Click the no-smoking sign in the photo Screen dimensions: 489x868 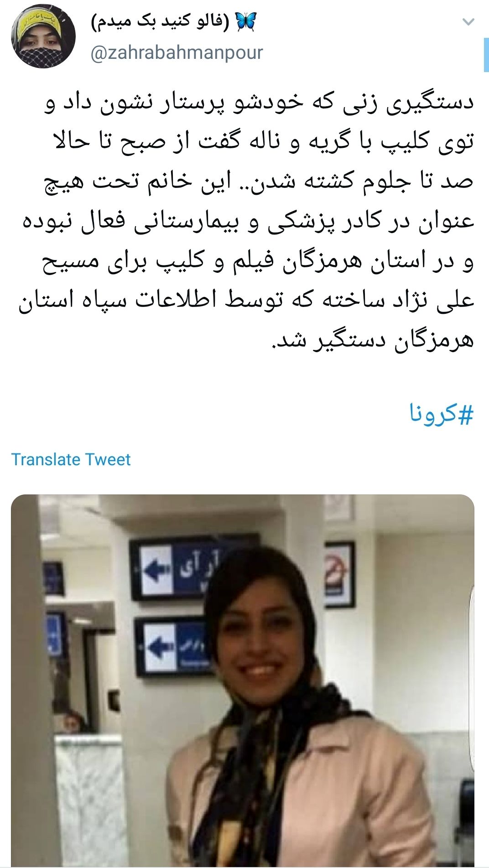click(339, 575)
